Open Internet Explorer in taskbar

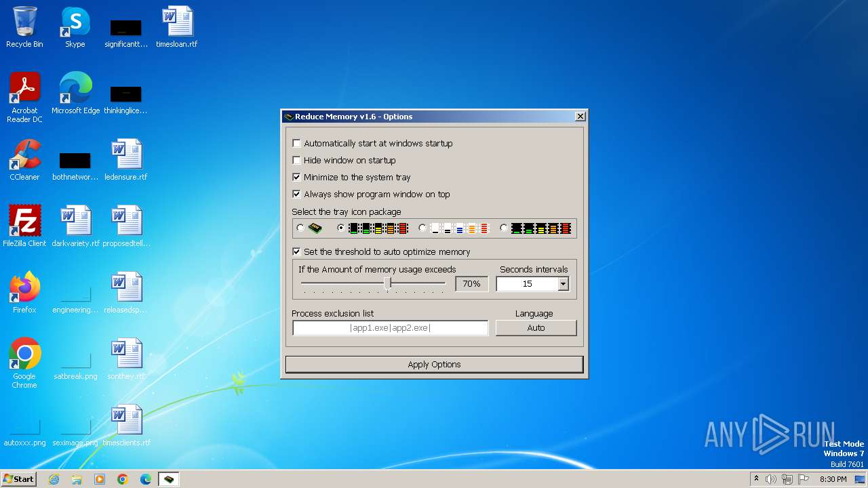coord(54,479)
